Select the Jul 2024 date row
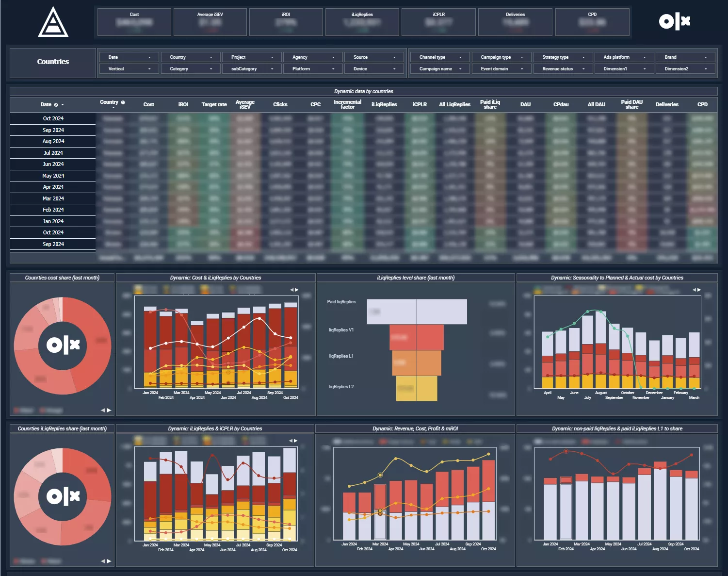Image resolution: width=728 pixels, height=576 pixels. point(53,153)
